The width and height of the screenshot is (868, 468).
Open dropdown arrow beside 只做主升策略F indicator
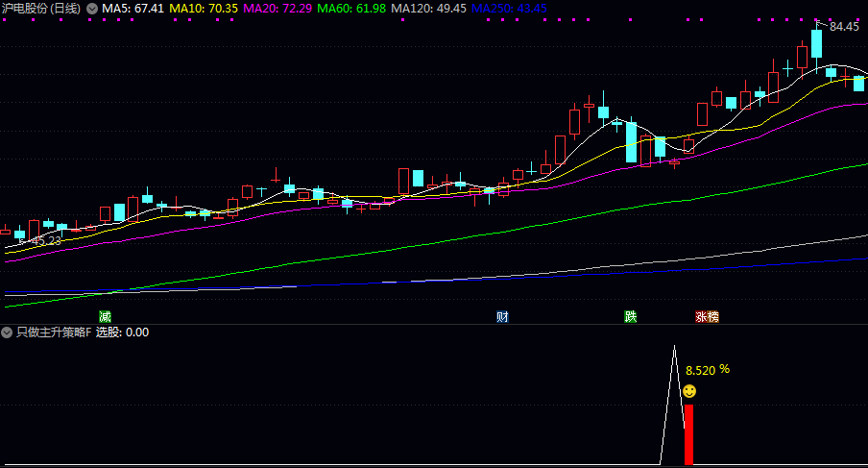pos(8,333)
